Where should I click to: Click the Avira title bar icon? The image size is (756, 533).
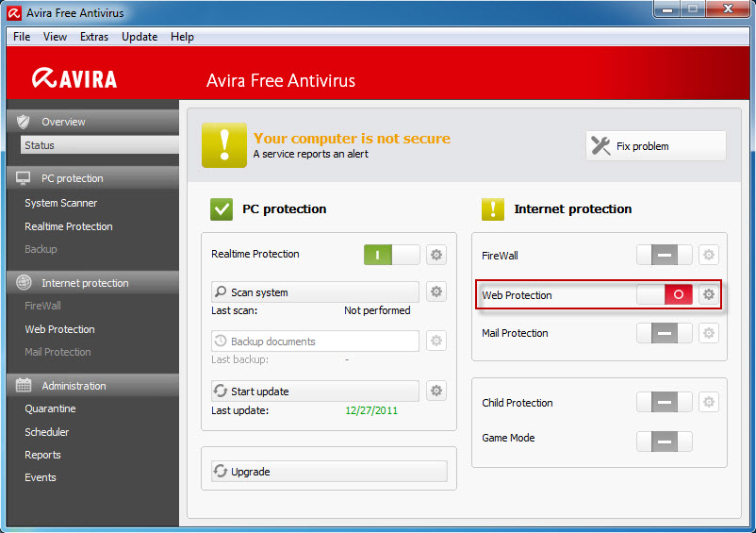14,13
